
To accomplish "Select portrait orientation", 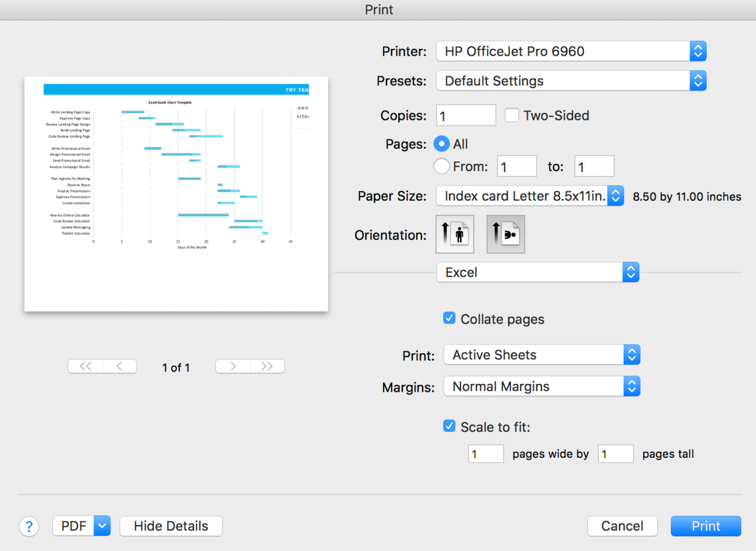I will point(454,234).
